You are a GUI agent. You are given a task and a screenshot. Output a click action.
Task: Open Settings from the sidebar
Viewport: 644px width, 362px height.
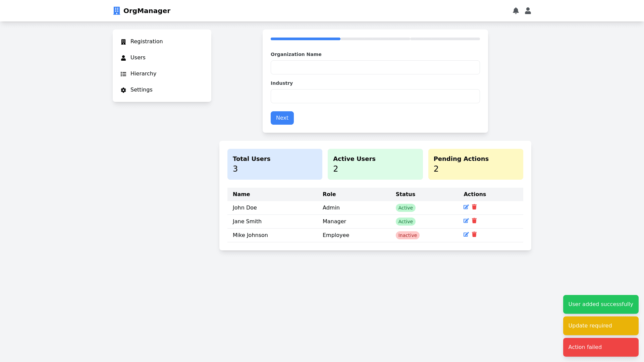coord(141,90)
